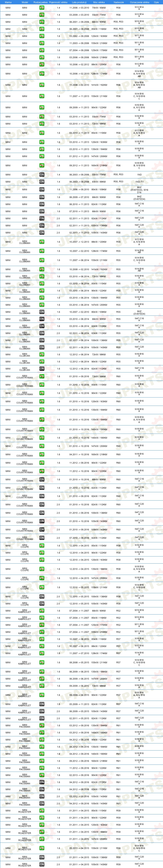Click diesel ON icon in Clubvan 82kW/112KM row
This screenshot has height=868, width=163.
point(42,369)
